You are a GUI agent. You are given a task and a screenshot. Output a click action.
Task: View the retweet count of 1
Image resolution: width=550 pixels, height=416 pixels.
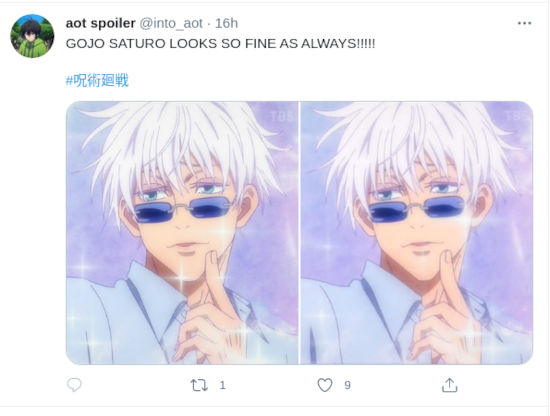222,385
